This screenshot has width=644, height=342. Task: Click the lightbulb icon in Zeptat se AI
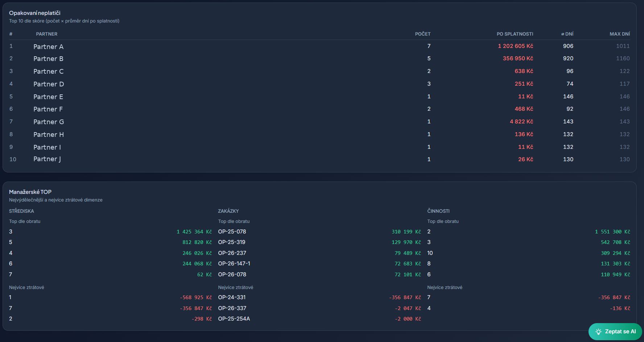[598, 331]
